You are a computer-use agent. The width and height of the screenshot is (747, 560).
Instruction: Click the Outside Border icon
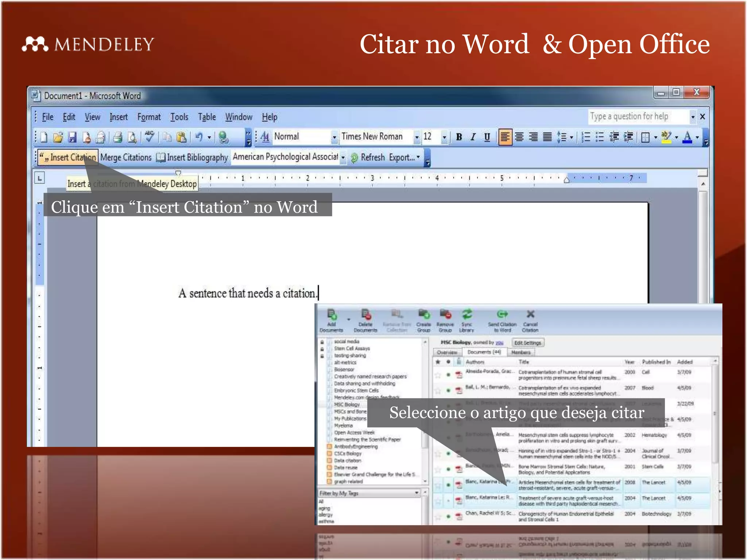coord(645,137)
